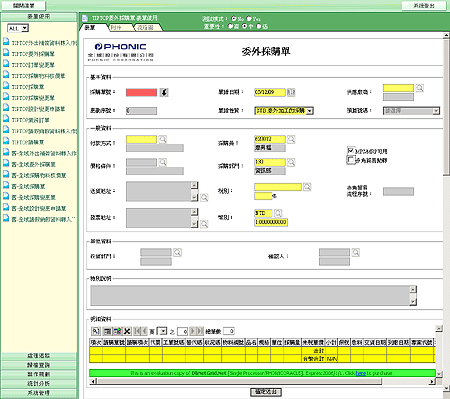Open the 採購員 lookup magnifier

[291, 139]
